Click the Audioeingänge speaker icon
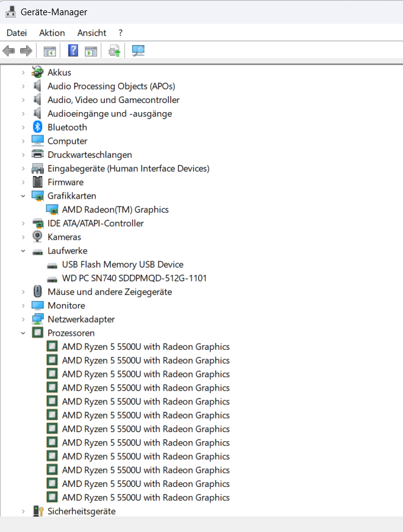Screen dimensions: 403x532 tap(37, 113)
